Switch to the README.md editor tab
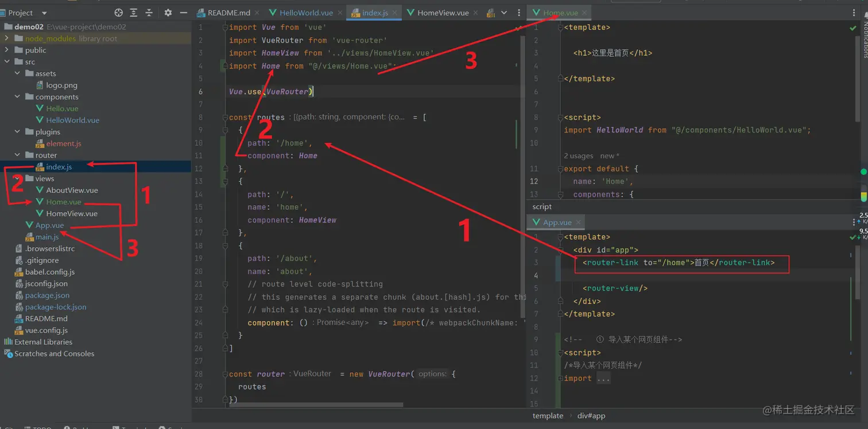868x429 pixels. (228, 13)
